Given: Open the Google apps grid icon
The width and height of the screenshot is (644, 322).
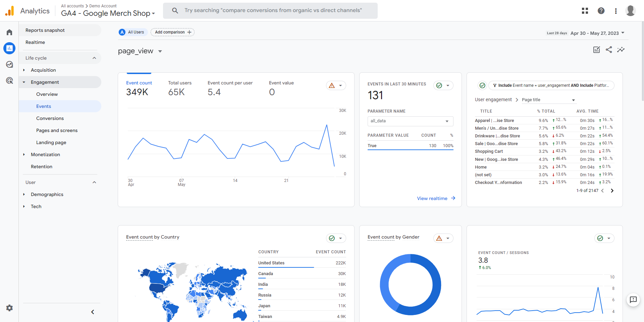Looking at the screenshot, I should coord(585,11).
